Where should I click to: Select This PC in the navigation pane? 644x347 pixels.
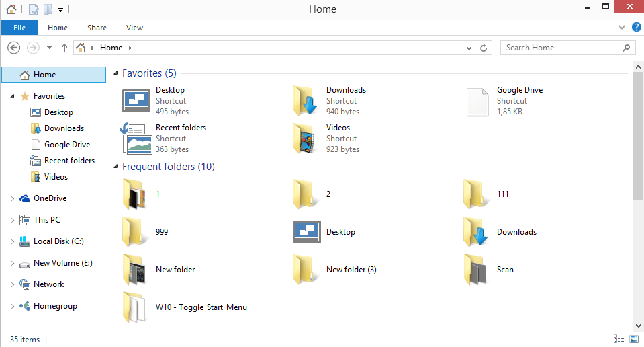point(47,219)
